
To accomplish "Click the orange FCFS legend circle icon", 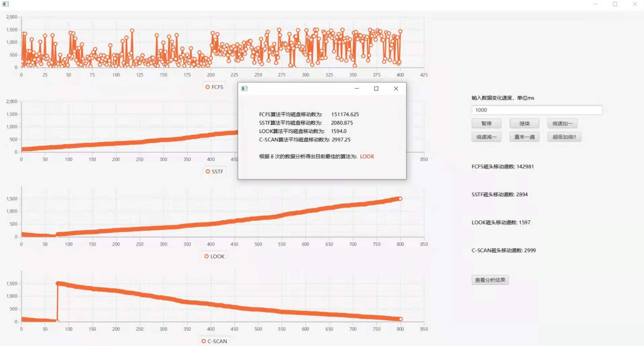I will [207, 86].
